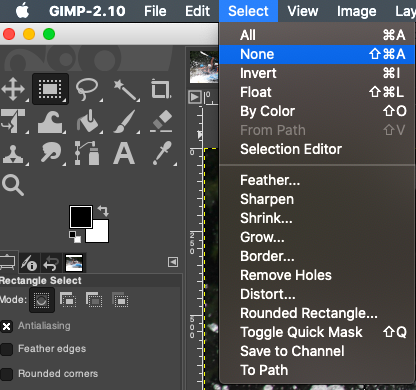Select the Unified Transform tool
Image resolution: width=416 pixels, height=390 pixels.
pos(13,121)
